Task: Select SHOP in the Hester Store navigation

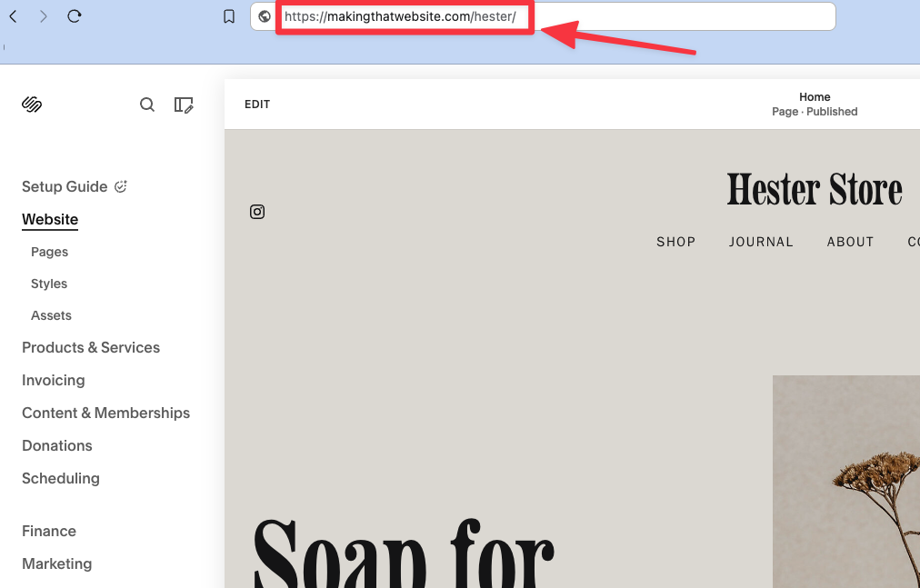Action: click(675, 242)
